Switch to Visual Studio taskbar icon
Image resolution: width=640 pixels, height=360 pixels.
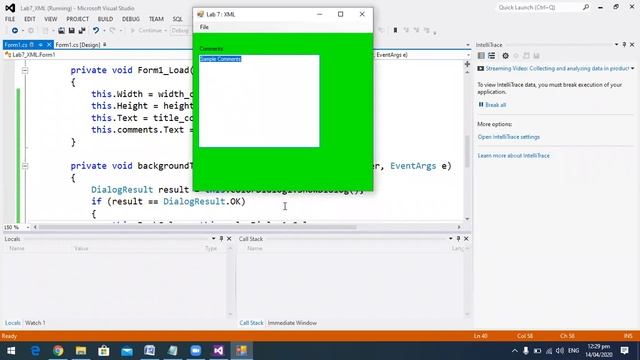coord(218,351)
